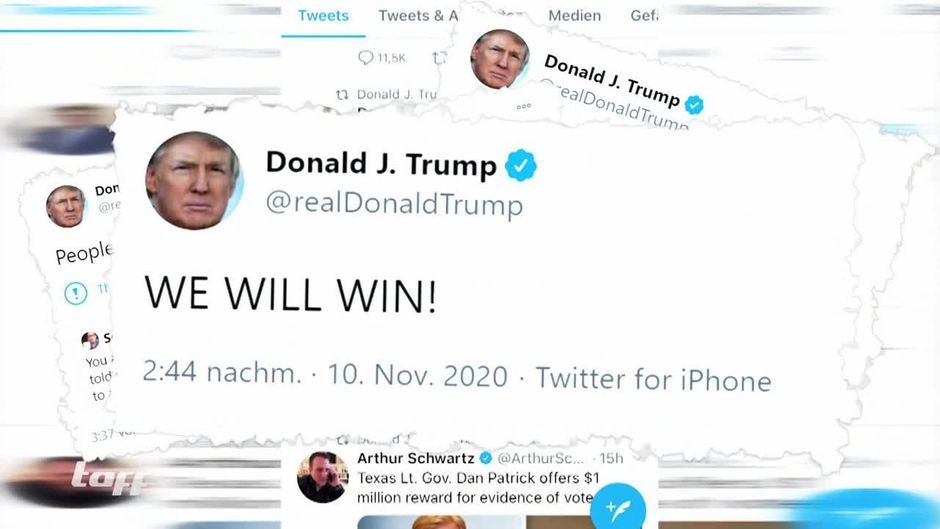The image size is (940, 529).
Task: Click the large Trump profile picture in the main tweet
Action: 194,181
